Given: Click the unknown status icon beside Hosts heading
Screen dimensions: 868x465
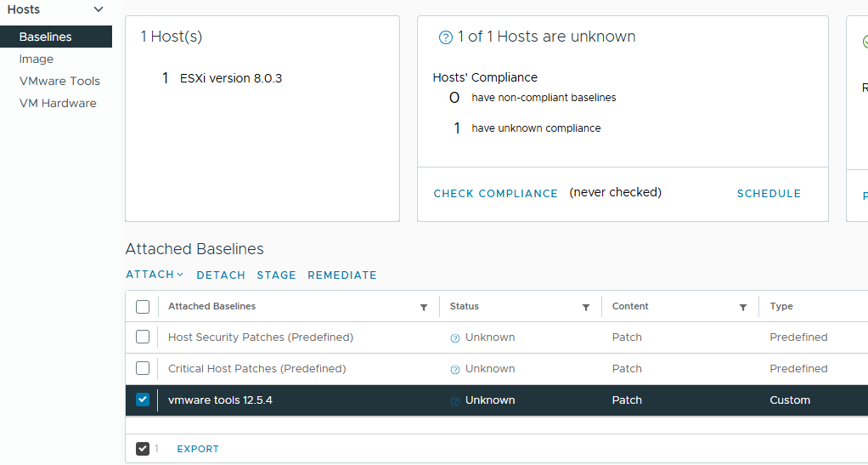Looking at the screenshot, I should (x=445, y=37).
